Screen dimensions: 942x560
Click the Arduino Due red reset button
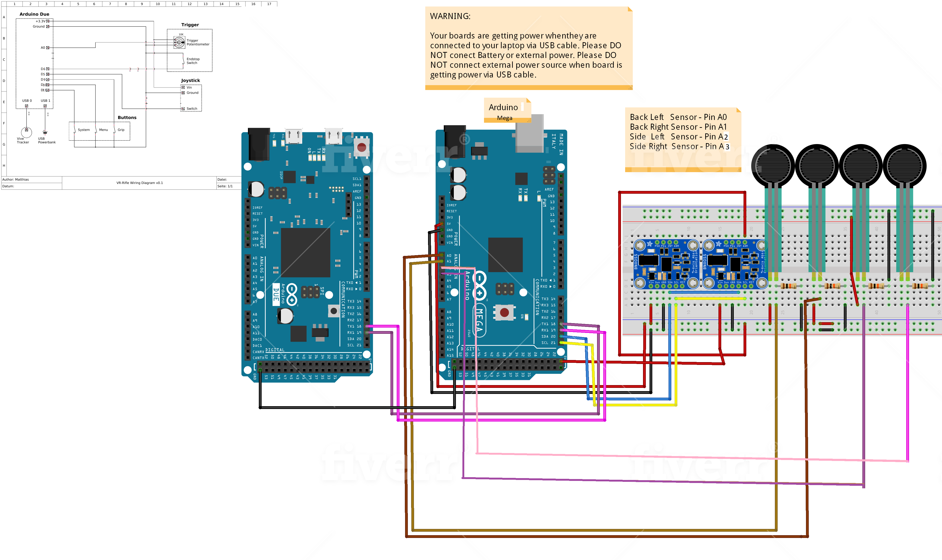tap(361, 148)
